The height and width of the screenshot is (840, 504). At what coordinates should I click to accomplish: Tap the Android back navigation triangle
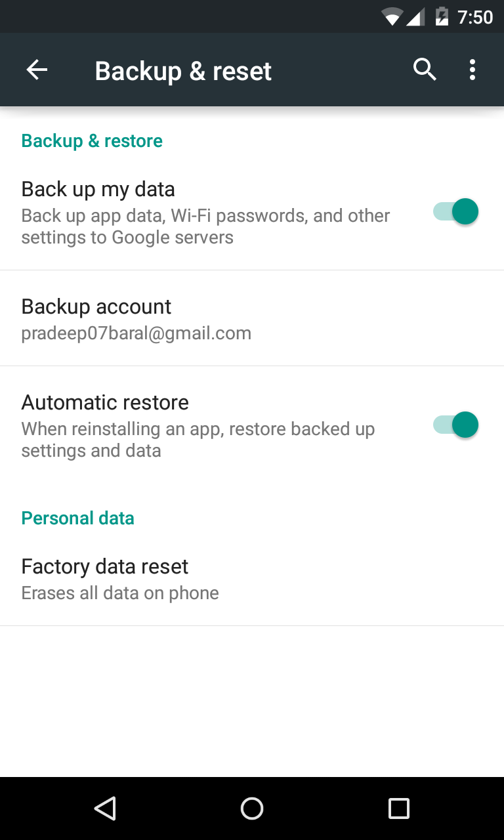click(105, 808)
